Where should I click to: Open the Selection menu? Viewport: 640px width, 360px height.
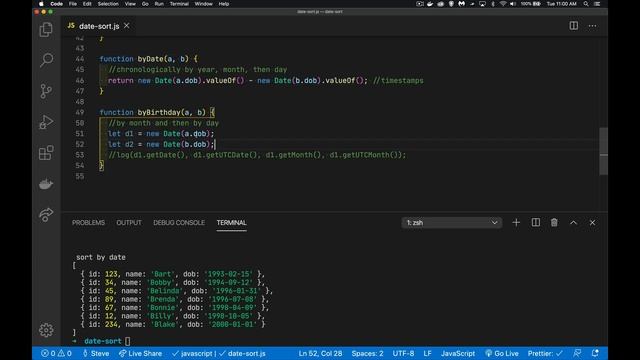click(x=108, y=4)
